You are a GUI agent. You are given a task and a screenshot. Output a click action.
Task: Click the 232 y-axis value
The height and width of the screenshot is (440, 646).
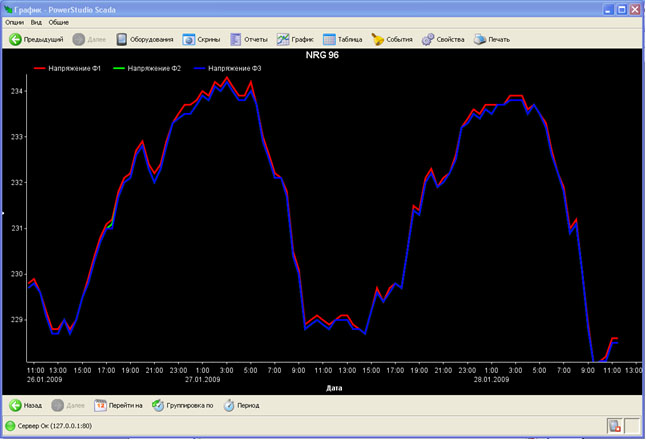click(x=16, y=183)
